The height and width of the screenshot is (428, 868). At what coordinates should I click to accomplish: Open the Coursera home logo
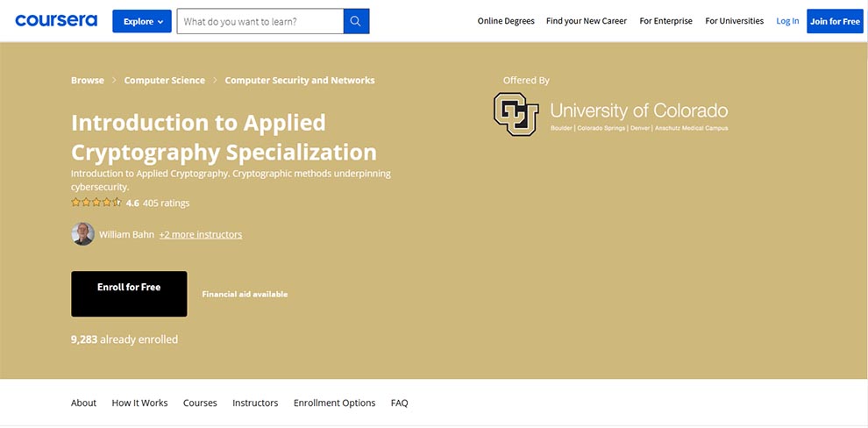pyautogui.click(x=56, y=21)
